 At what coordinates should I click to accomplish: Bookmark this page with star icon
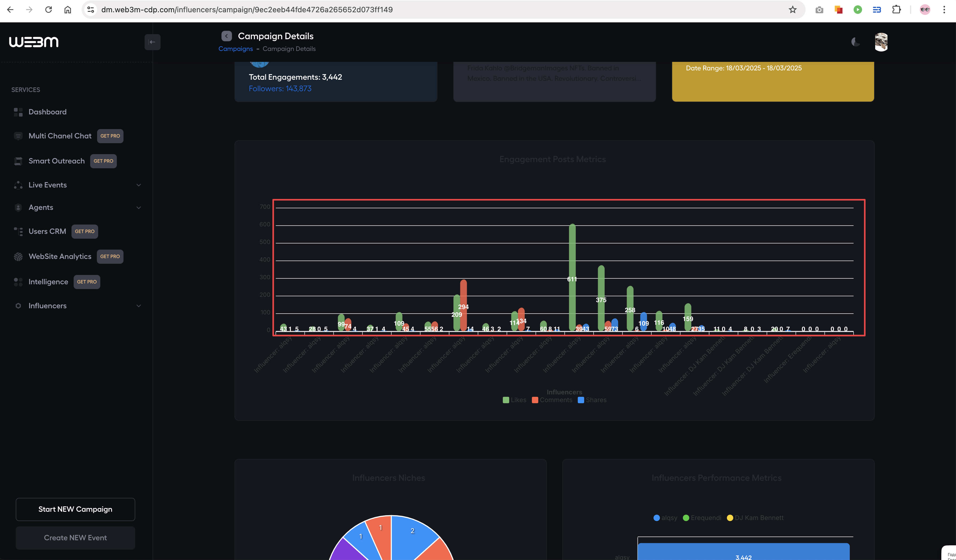[x=792, y=10]
